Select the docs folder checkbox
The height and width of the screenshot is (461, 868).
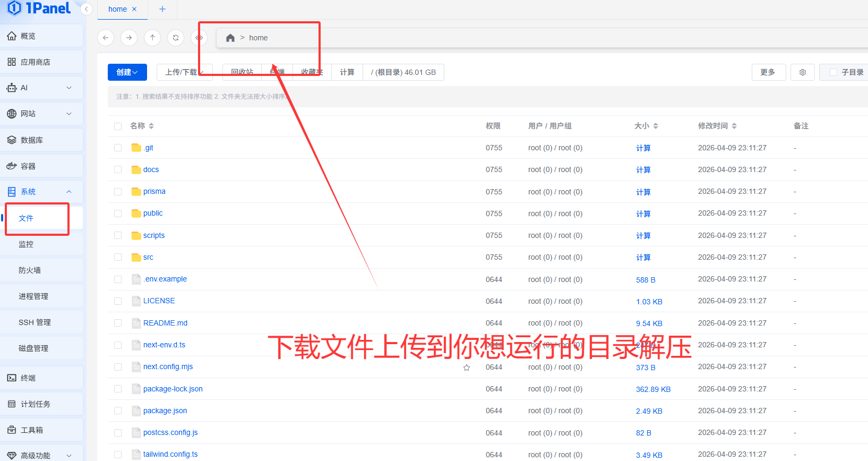[x=118, y=170]
